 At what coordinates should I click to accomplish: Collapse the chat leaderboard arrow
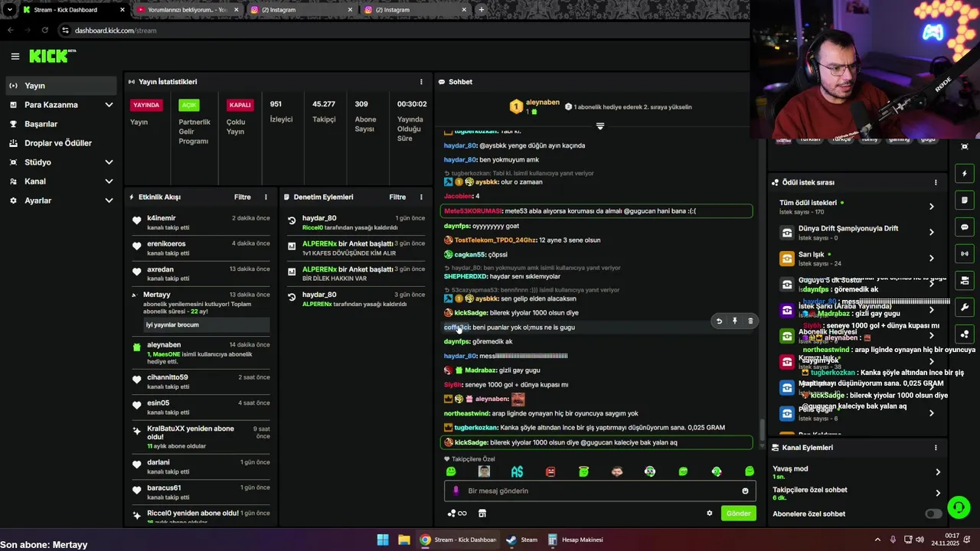click(599, 126)
